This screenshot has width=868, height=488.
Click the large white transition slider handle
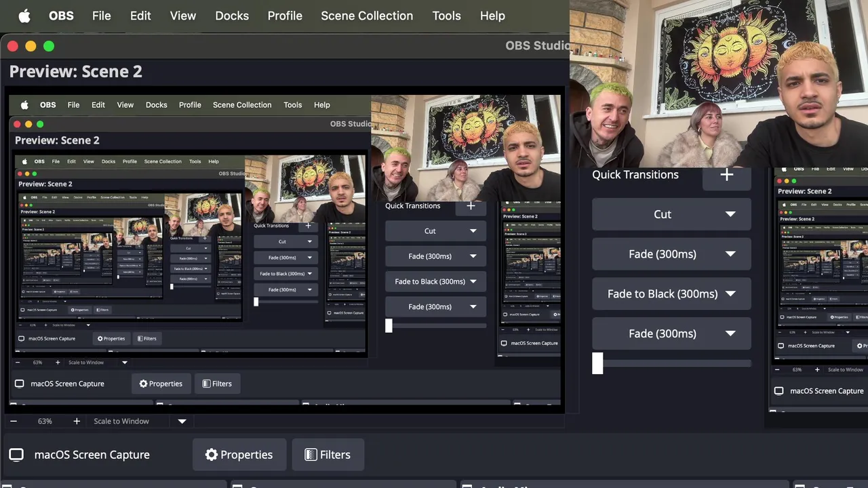coord(597,363)
